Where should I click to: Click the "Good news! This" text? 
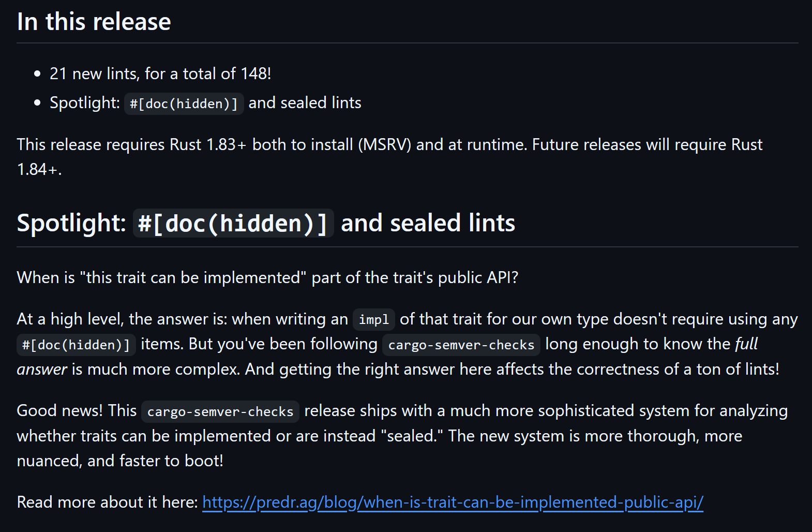[77, 410]
